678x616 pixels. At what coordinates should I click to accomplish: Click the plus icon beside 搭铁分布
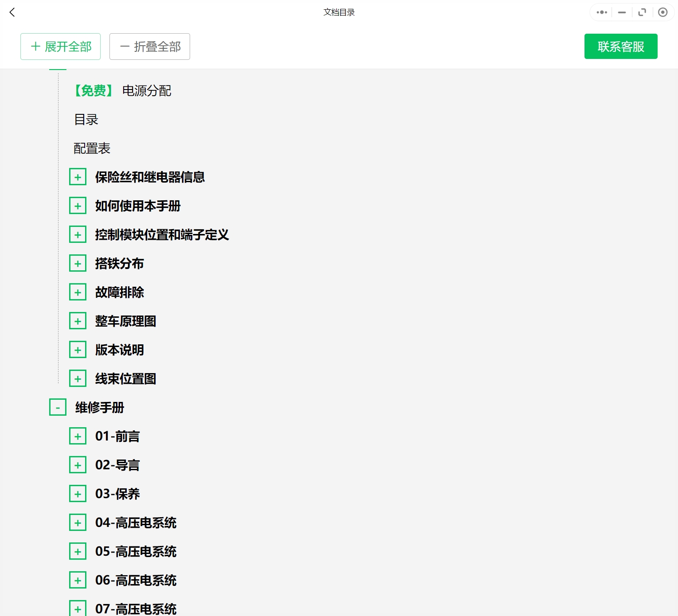coord(78,264)
